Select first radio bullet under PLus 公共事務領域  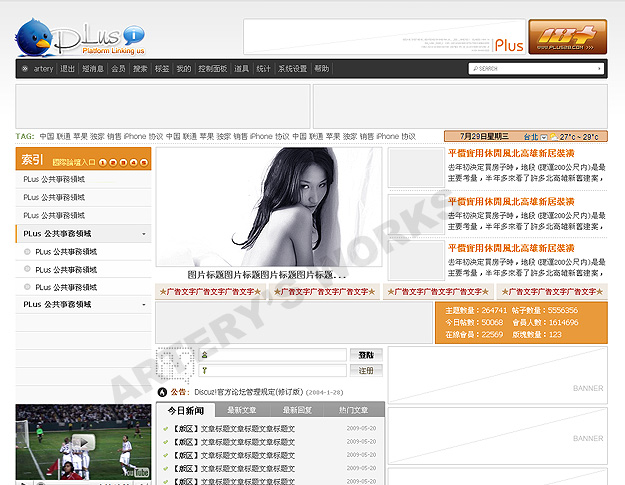[27, 251]
